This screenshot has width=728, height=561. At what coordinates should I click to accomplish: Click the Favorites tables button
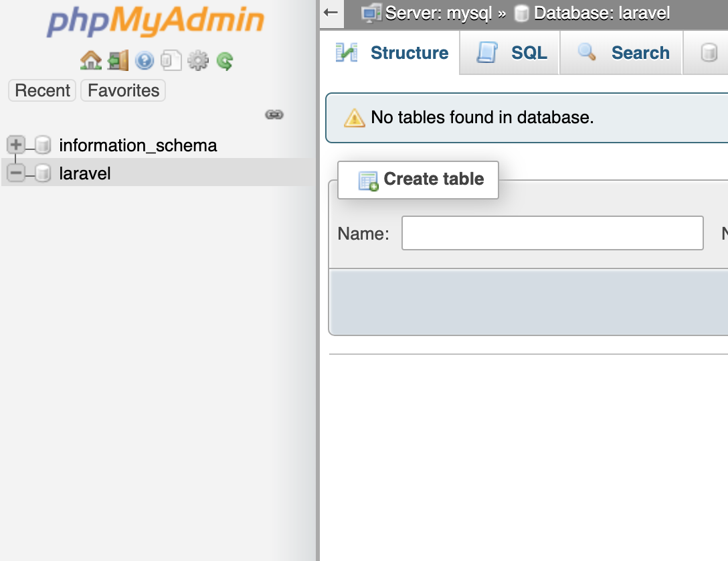tap(123, 90)
